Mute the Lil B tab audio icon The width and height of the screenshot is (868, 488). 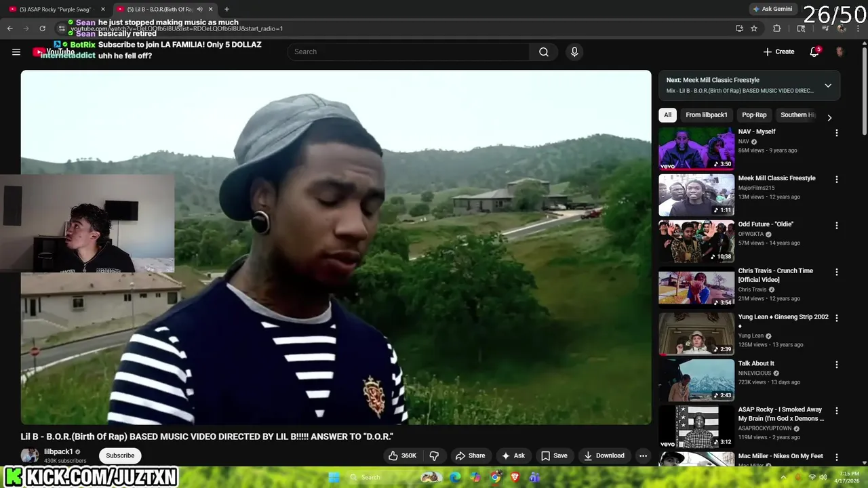click(x=199, y=9)
